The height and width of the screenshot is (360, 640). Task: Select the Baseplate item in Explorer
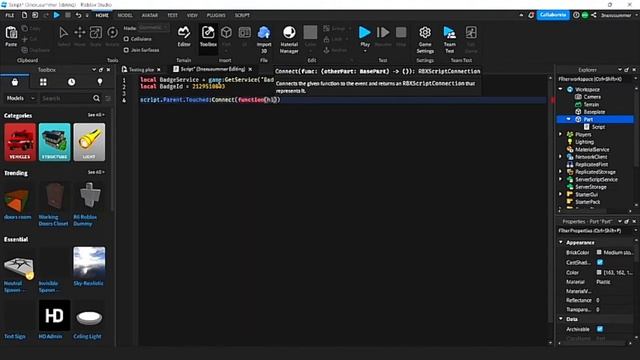tap(594, 112)
